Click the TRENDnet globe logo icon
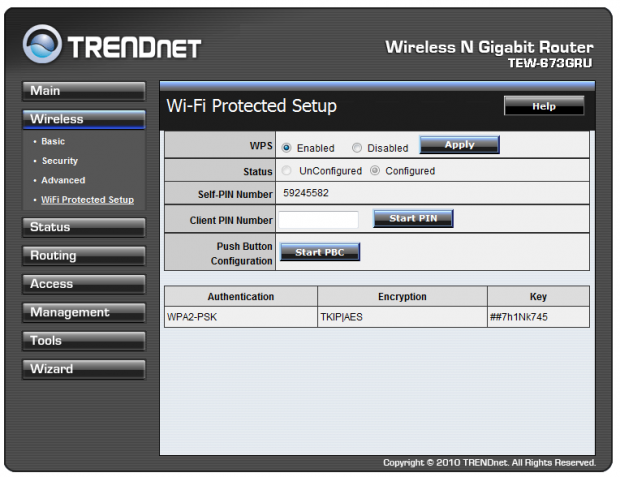 pos(42,44)
